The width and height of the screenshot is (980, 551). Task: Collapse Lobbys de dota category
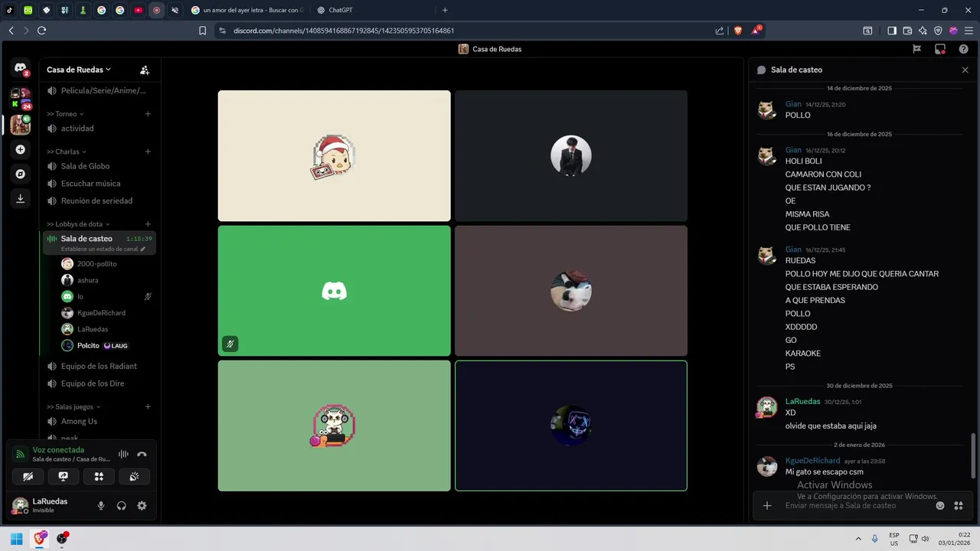[x=78, y=224]
